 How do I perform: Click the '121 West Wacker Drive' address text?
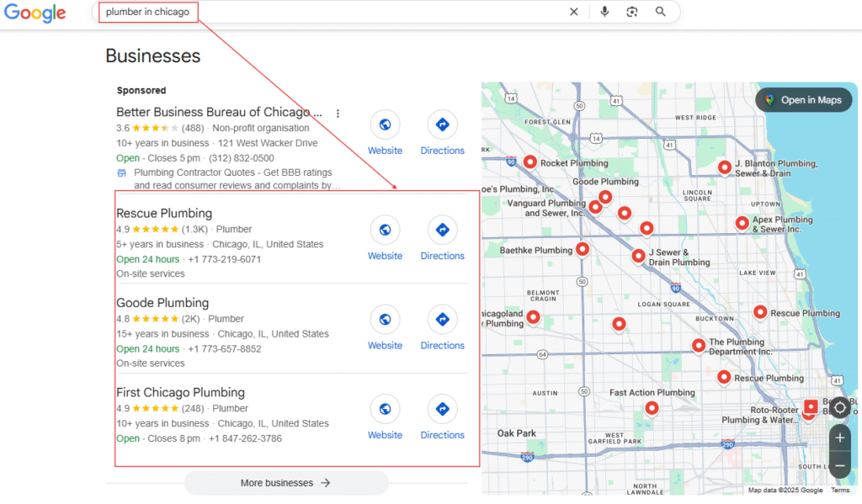pos(268,143)
